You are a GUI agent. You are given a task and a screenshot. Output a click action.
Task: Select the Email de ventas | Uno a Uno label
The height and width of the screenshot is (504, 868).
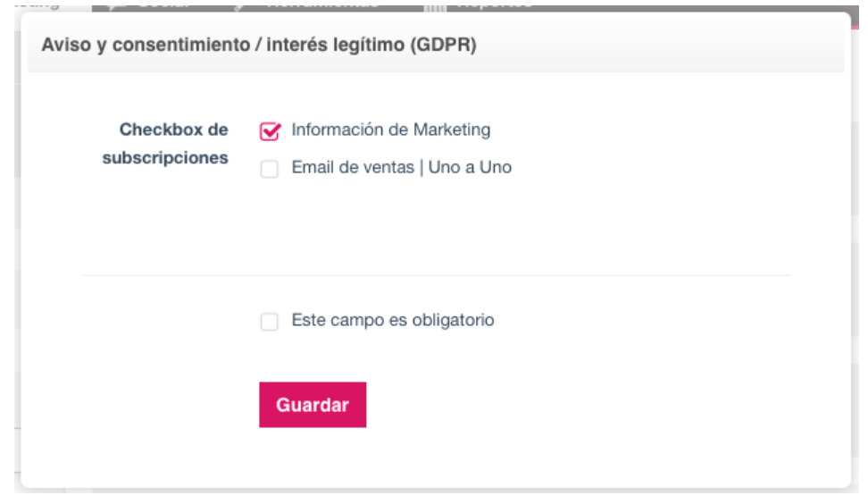coord(401,167)
